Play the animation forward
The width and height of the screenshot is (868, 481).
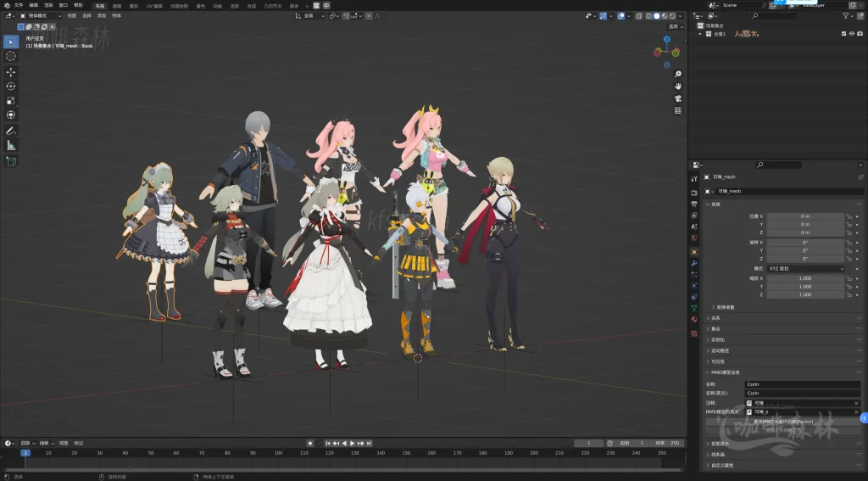352,444
